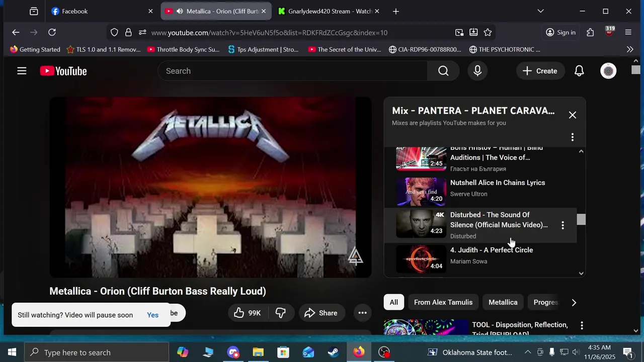The image size is (644, 362).
Task: Open Throttle Body Sync bookmark
Action: (184, 49)
